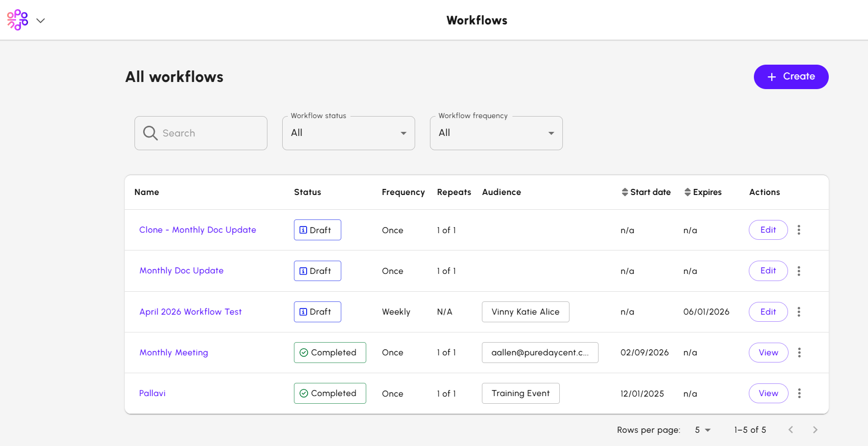Viewport: 868px width, 446px height.
Task: Go to next page of workflows
Action: [x=815, y=430]
